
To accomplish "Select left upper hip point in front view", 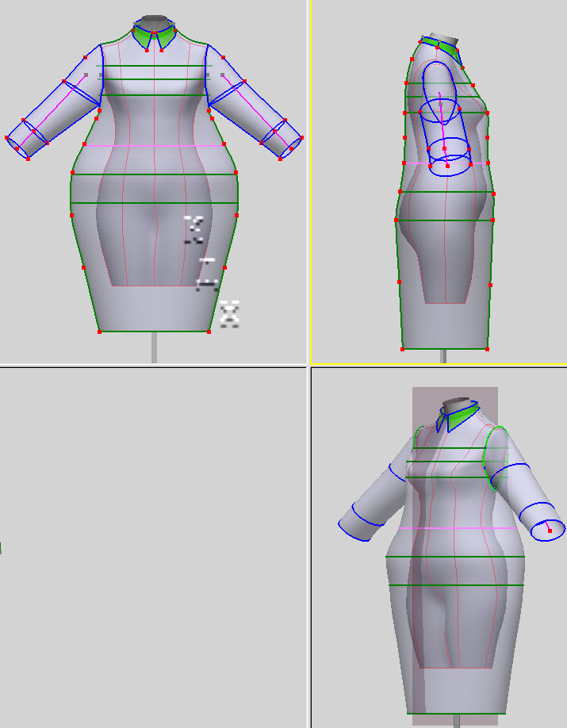I will [72, 173].
